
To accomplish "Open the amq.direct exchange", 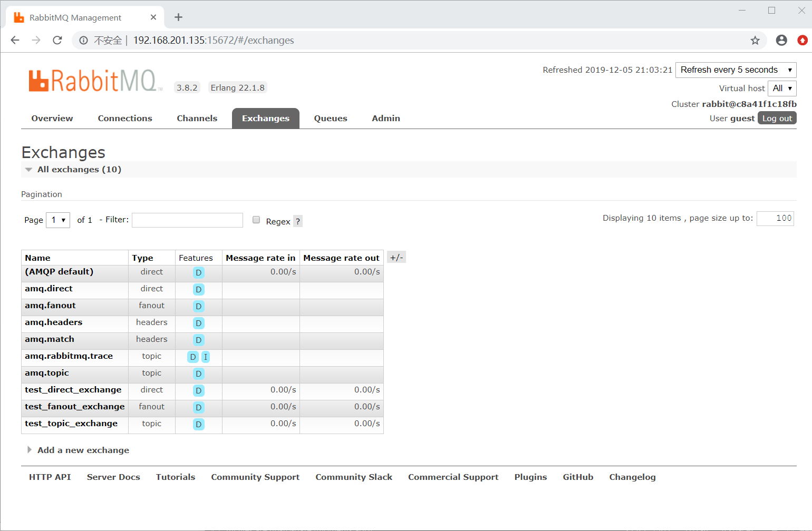I will (49, 289).
